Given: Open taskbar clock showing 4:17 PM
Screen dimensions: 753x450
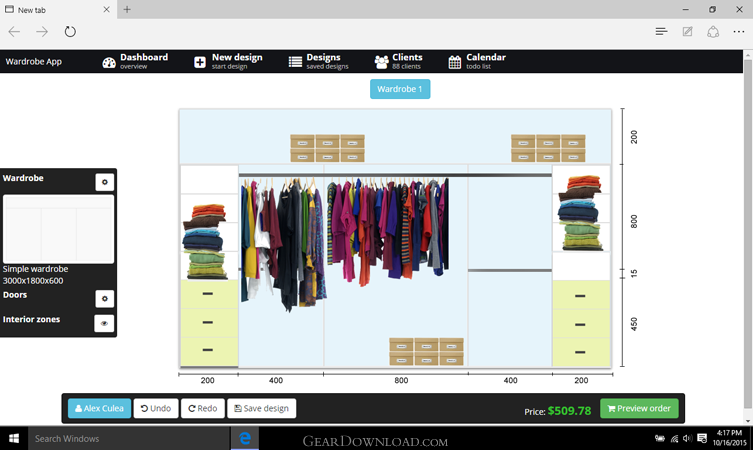Looking at the screenshot, I should (729, 438).
